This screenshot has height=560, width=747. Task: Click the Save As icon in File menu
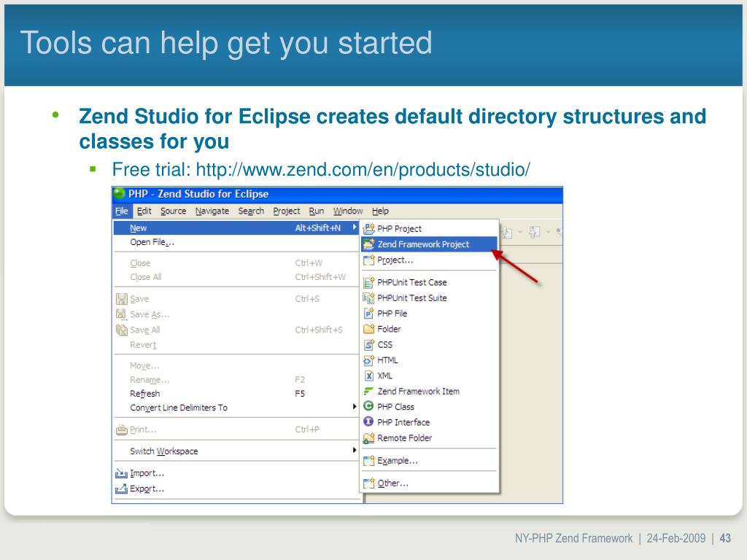122,314
